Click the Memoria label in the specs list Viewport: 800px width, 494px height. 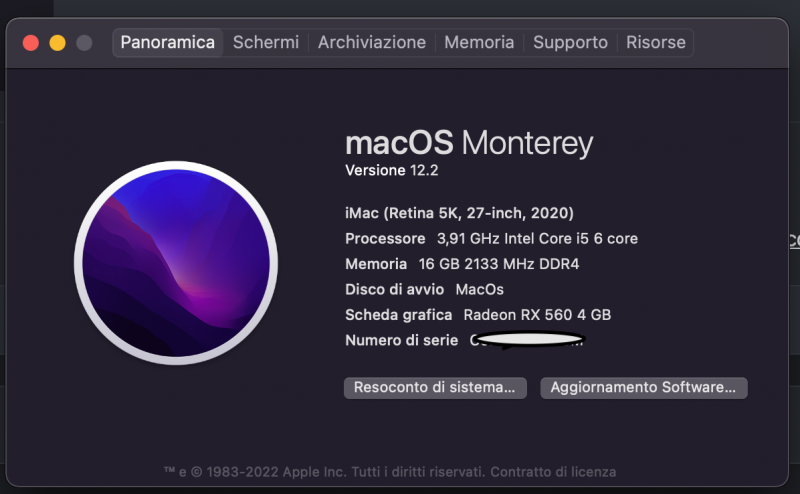pyautogui.click(x=376, y=264)
